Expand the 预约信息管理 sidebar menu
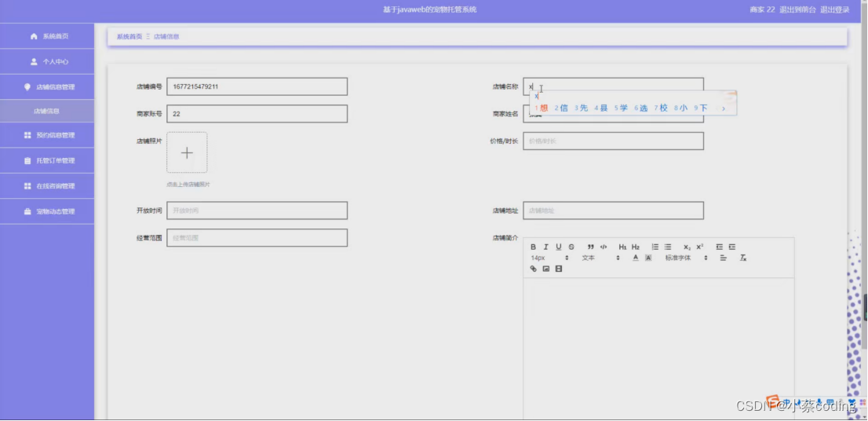The width and height of the screenshot is (868, 421). coord(47,135)
